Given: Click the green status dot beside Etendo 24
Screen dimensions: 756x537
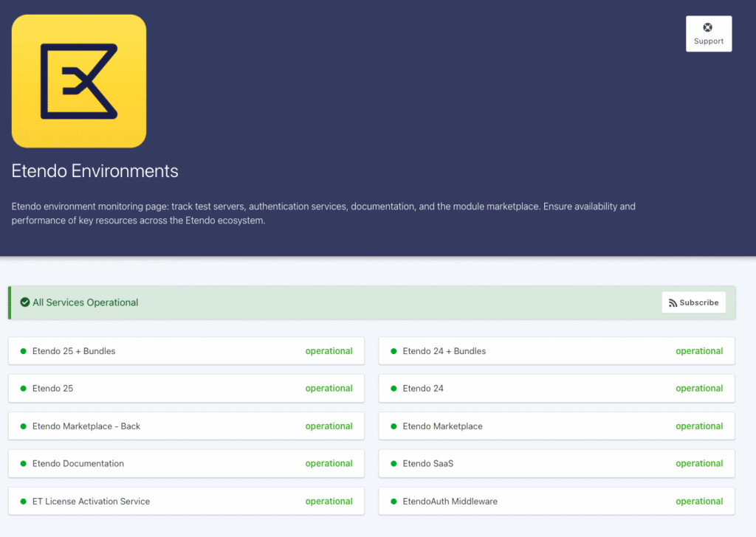Looking at the screenshot, I should [394, 388].
